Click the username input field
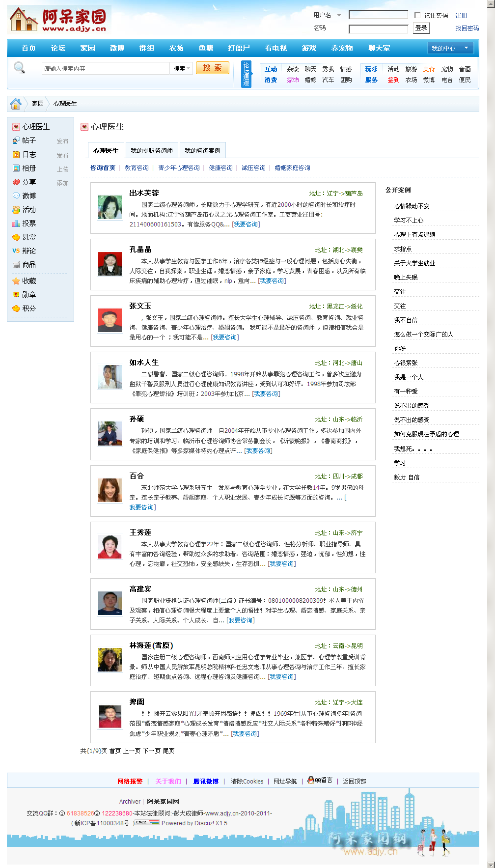The height and width of the screenshot is (868, 495). [378, 15]
